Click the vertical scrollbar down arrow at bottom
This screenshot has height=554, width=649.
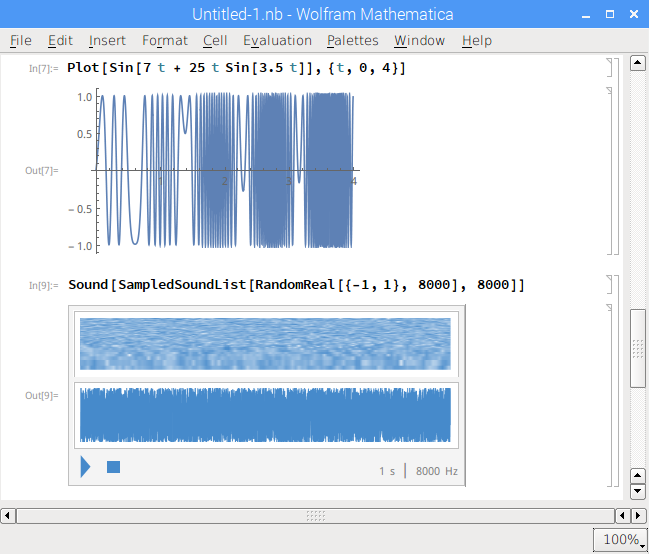point(638,492)
